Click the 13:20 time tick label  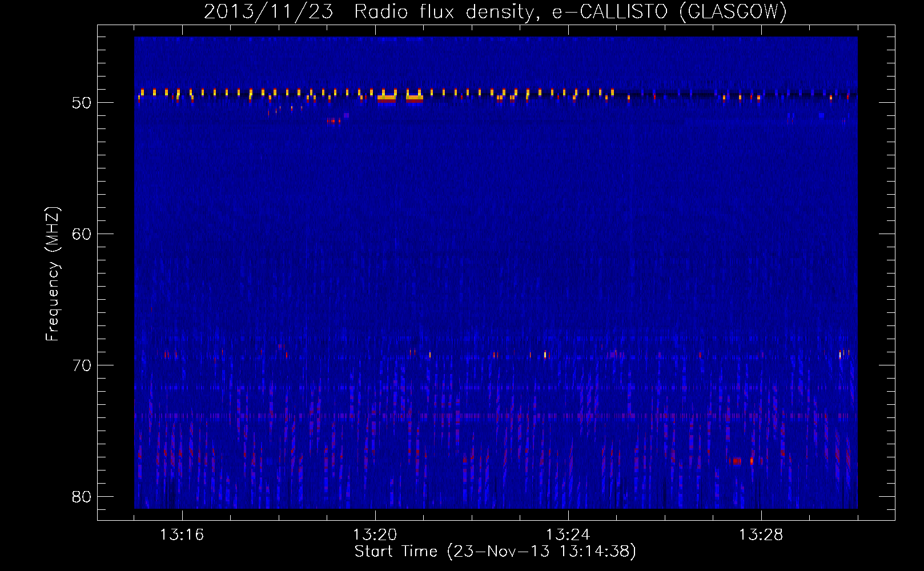pyautogui.click(x=375, y=535)
